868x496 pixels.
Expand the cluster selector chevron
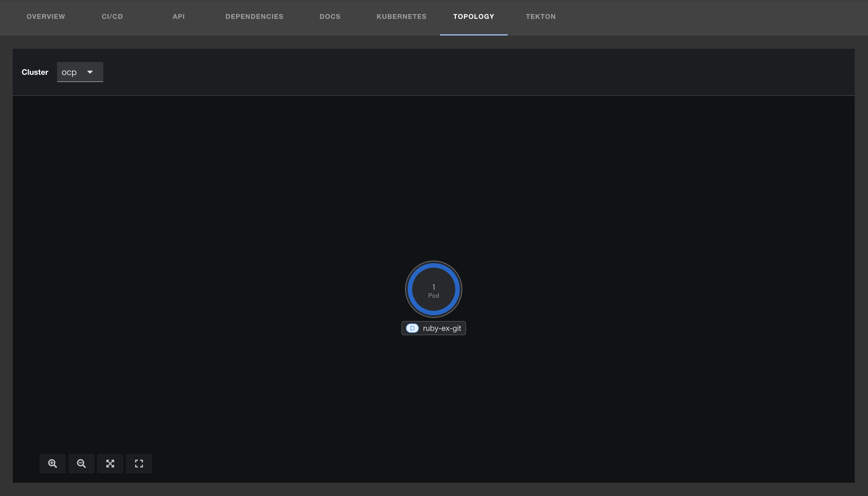coord(90,72)
